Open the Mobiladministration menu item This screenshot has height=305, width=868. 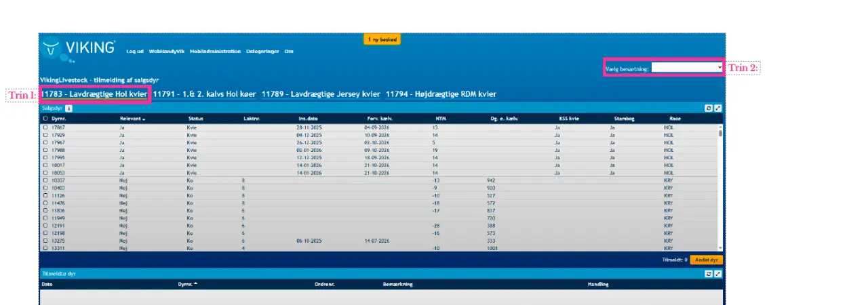[x=215, y=51]
